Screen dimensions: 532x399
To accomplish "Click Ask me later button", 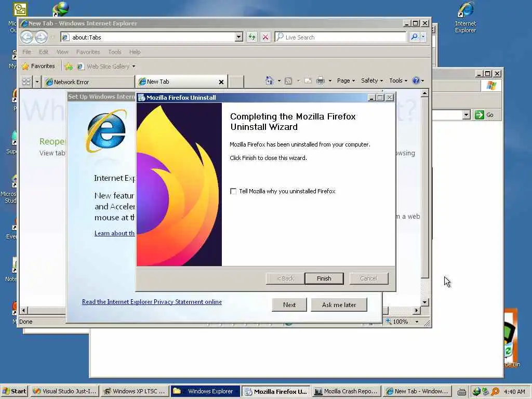I will (339, 304).
